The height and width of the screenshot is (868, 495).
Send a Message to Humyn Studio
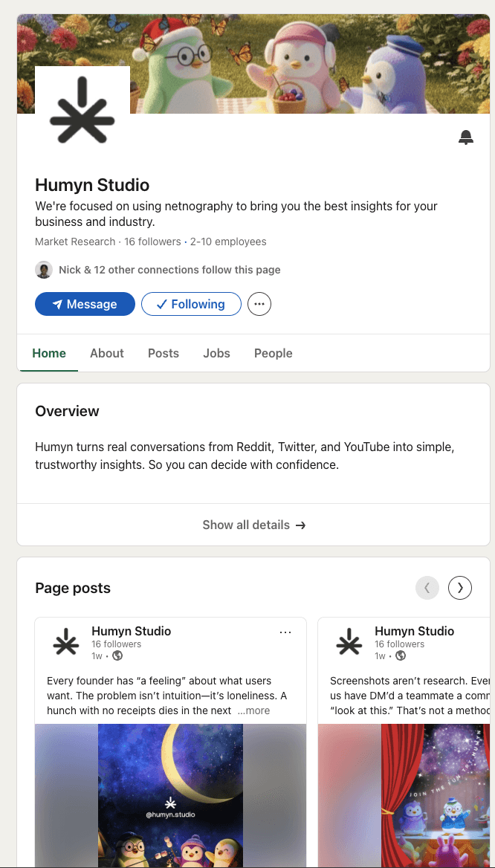coord(85,304)
